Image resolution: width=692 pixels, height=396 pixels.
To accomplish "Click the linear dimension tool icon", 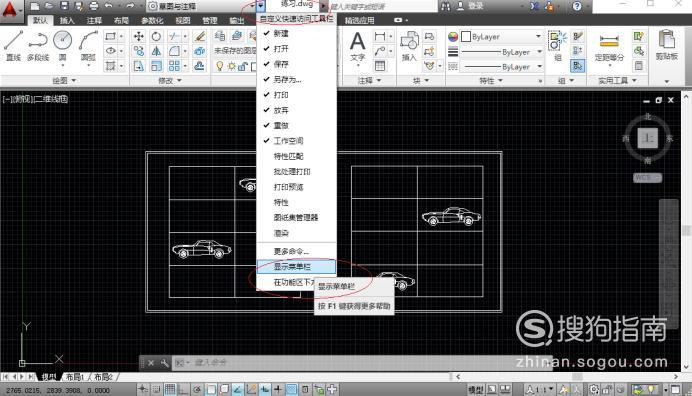I will coord(380,36).
